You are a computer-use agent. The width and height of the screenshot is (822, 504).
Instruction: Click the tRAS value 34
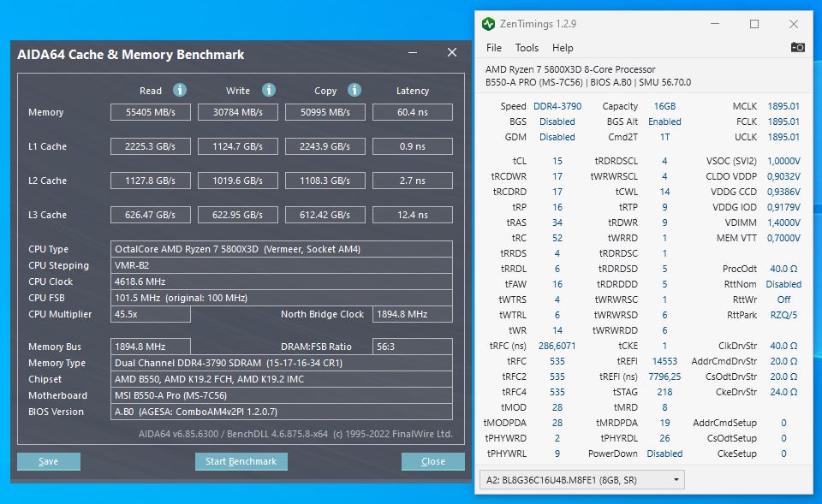(x=557, y=222)
